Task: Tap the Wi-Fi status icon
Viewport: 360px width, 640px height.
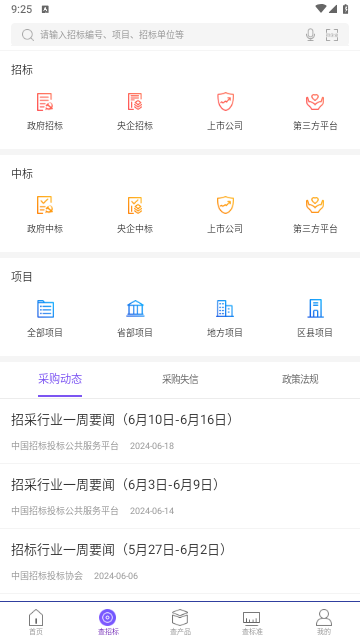Action: pyautogui.click(x=321, y=9)
